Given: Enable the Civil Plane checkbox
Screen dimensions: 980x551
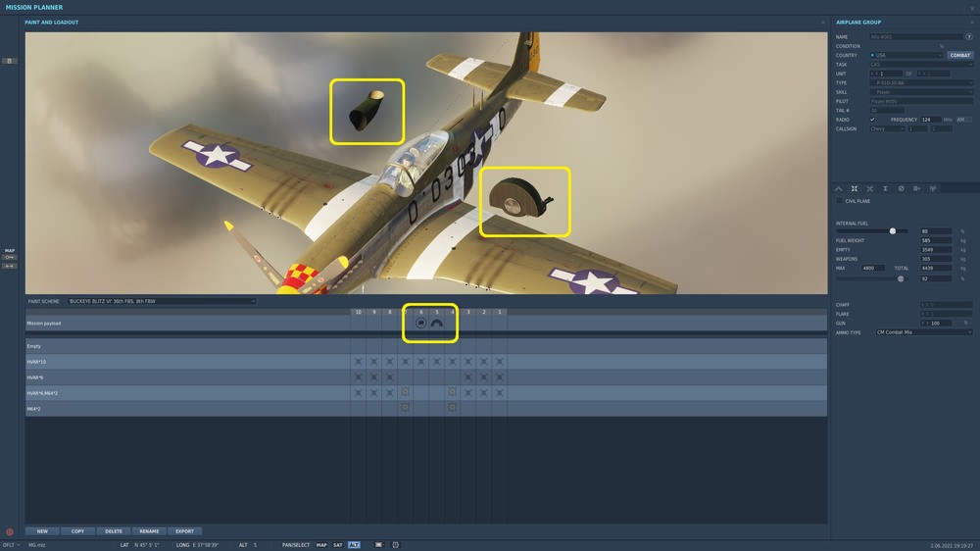Looking at the screenshot, I should pyautogui.click(x=840, y=201).
